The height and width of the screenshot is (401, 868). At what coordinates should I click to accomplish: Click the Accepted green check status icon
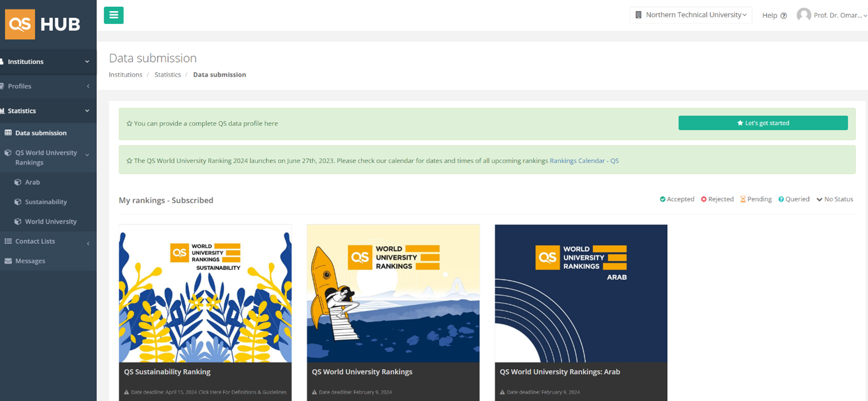663,199
